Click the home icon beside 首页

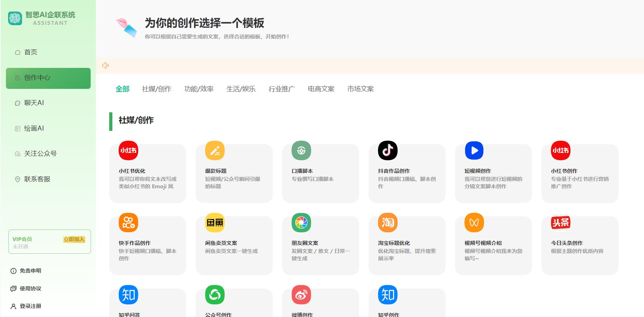click(17, 52)
